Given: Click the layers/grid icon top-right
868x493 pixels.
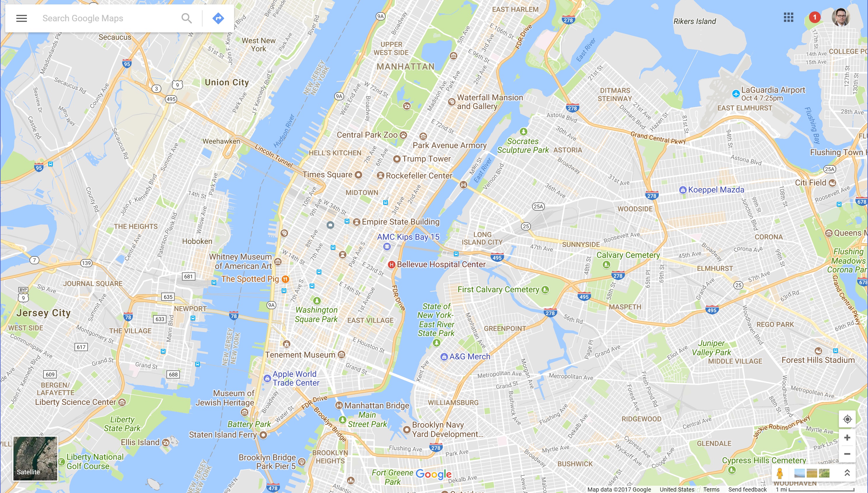Looking at the screenshot, I should click(x=788, y=17).
